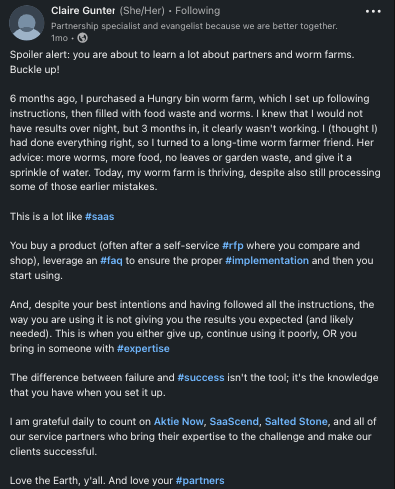Click the #saas hashtag
This screenshot has height=489, width=395.
point(100,217)
